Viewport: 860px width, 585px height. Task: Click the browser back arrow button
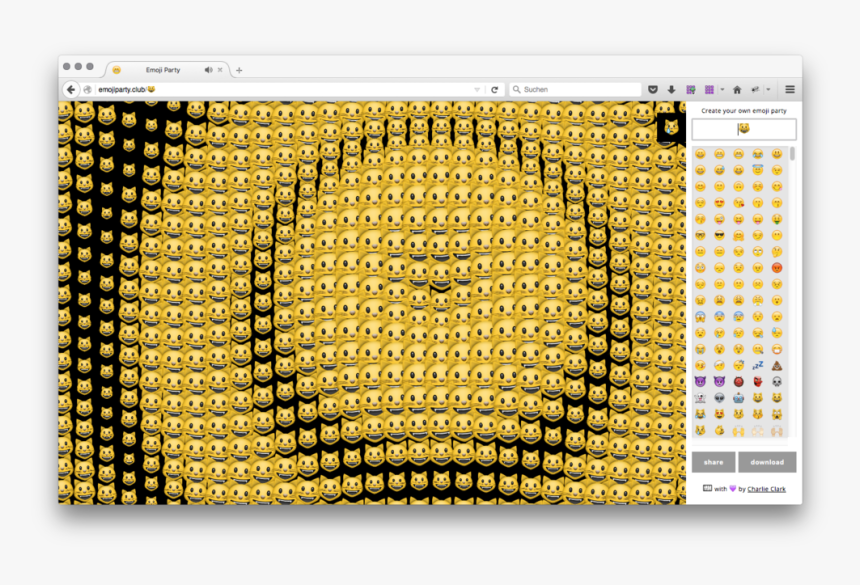[x=71, y=90]
